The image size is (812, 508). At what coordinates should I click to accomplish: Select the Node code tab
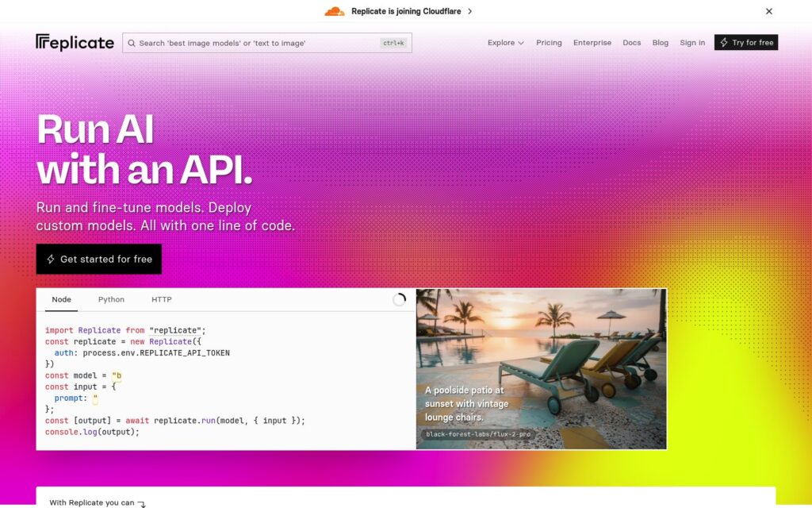coord(62,299)
